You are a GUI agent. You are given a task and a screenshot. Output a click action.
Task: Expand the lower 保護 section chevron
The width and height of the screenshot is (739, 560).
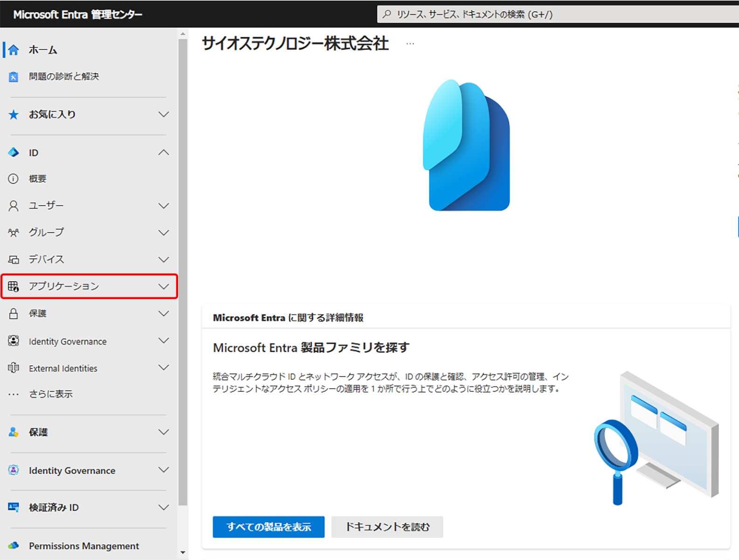tap(164, 432)
